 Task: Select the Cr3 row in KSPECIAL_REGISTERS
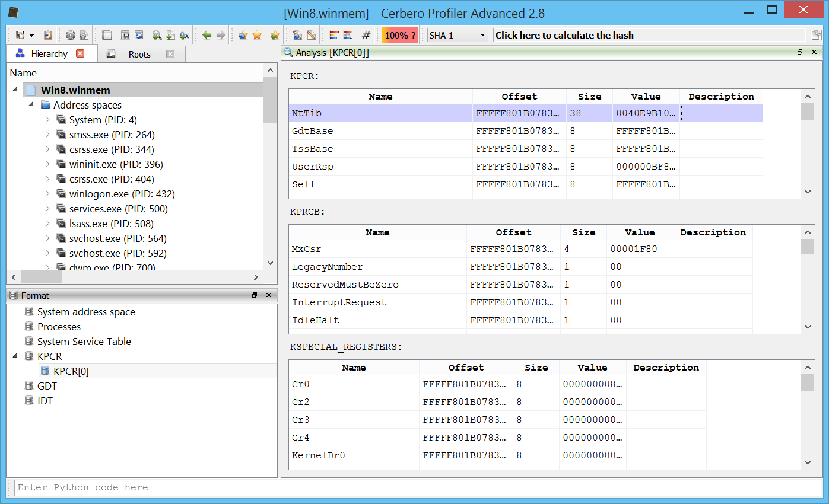click(498, 420)
